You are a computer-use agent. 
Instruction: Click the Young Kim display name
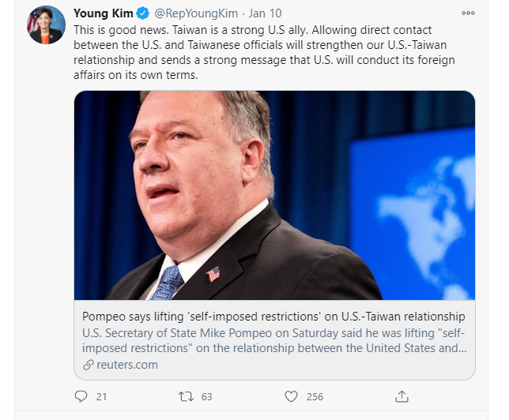coord(104,13)
